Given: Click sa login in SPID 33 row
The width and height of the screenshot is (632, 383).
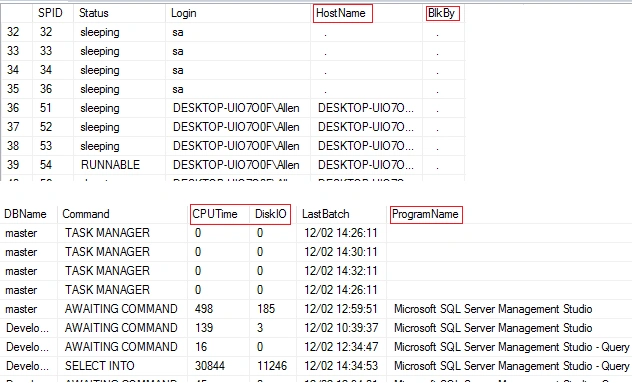Looking at the screenshot, I should pos(178,51).
